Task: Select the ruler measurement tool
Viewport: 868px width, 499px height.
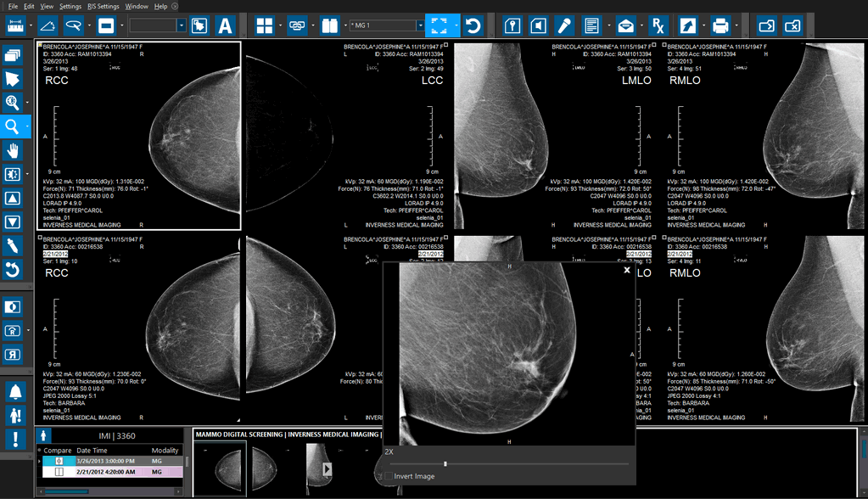Action: click(16, 25)
